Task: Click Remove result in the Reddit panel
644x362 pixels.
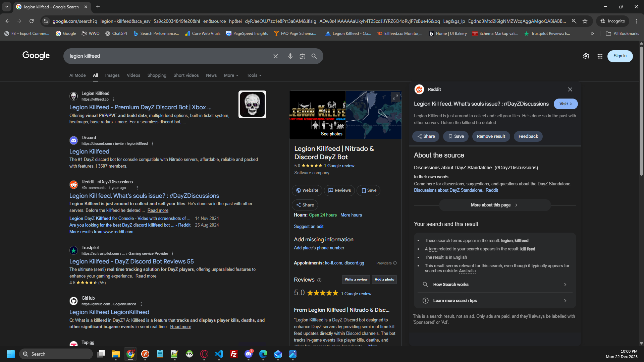Action: [x=491, y=136]
